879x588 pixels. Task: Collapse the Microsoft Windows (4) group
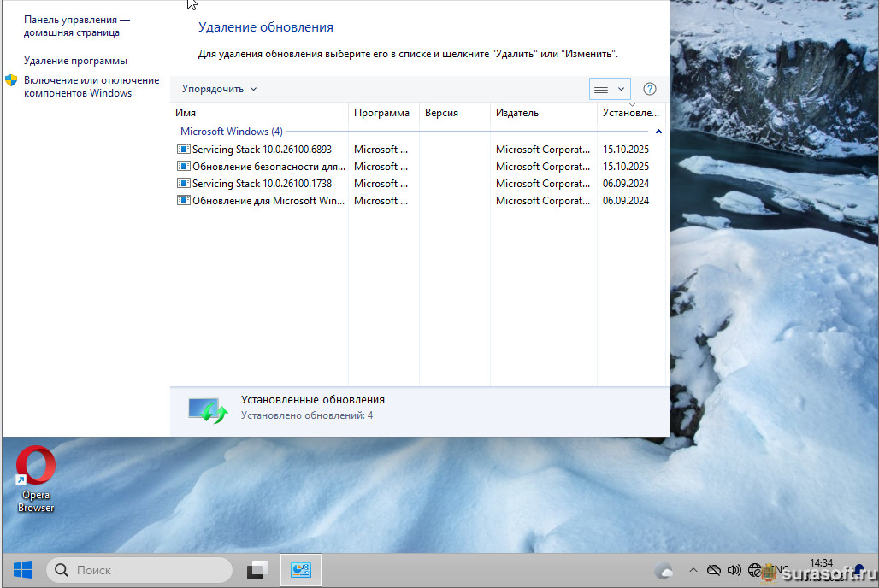658,132
